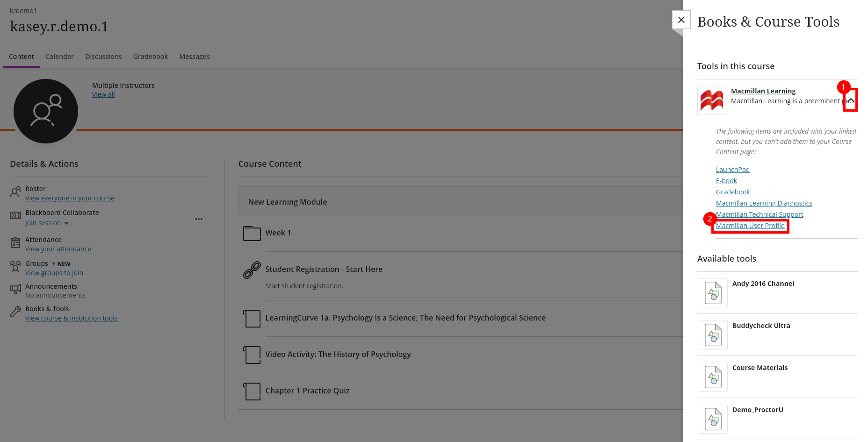Viewport: 868px width, 442px height.
Task: Select the Roster icon in Details & Actions
Action: [x=15, y=192]
